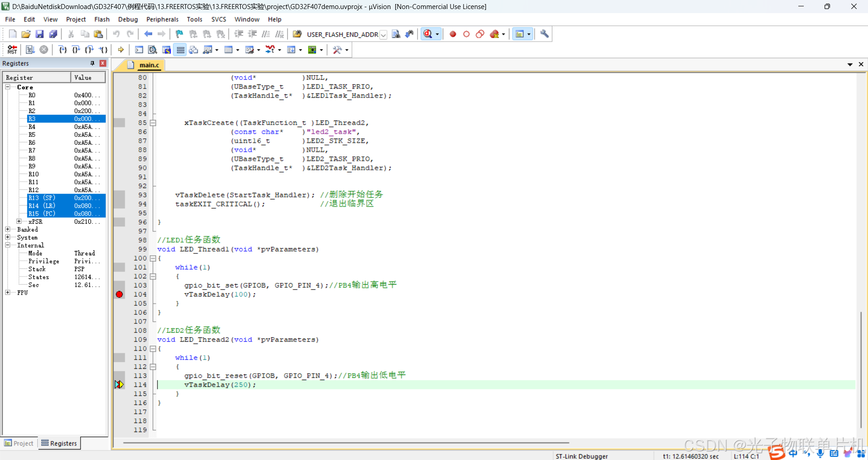
Task: Click the Paste icon in the toolbar
Action: pos(98,34)
